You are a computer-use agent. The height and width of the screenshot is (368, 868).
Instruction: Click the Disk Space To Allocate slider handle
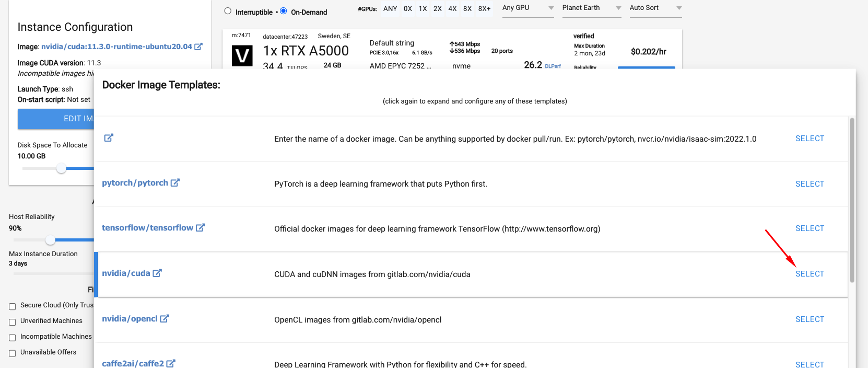[x=61, y=168]
